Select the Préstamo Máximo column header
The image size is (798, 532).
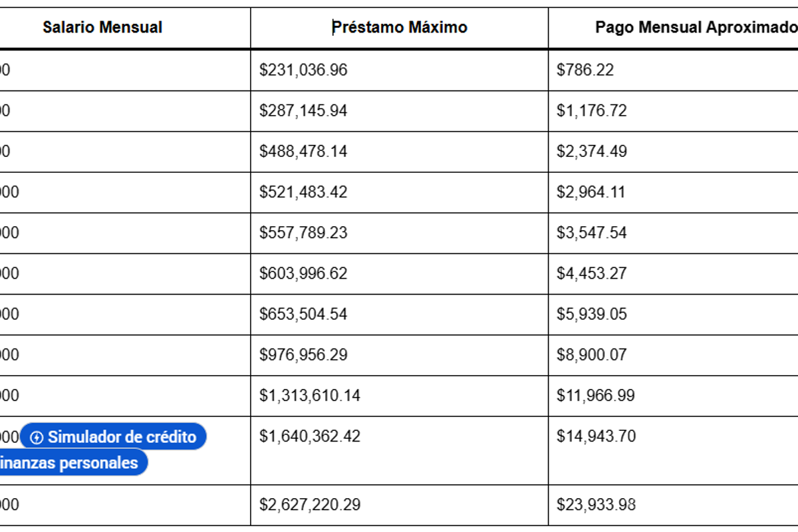(x=400, y=27)
